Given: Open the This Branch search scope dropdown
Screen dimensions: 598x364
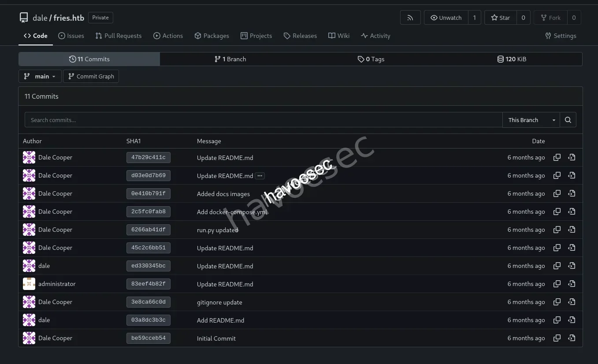Looking at the screenshot, I should 531,120.
